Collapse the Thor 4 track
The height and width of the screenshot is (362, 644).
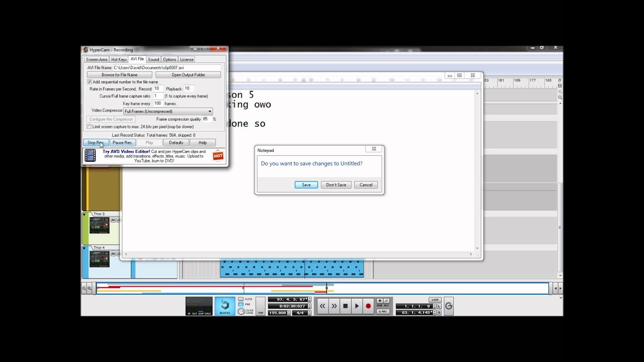tap(85, 248)
